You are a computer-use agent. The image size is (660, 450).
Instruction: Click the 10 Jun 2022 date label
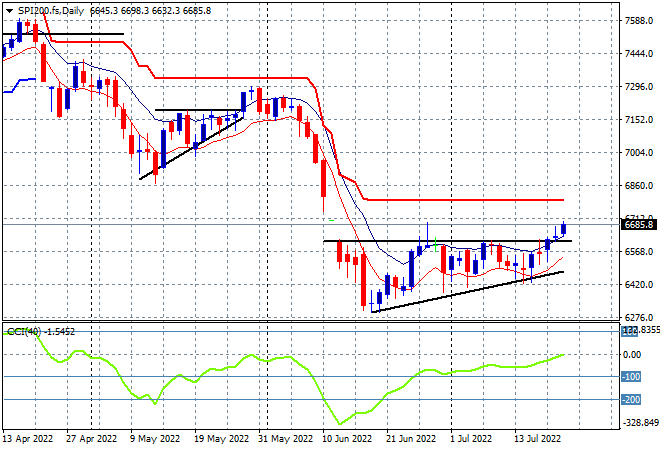click(347, 439)
